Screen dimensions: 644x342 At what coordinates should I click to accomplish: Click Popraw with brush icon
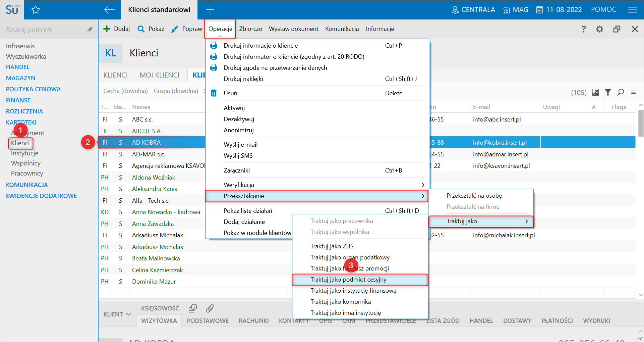(186, 29)
